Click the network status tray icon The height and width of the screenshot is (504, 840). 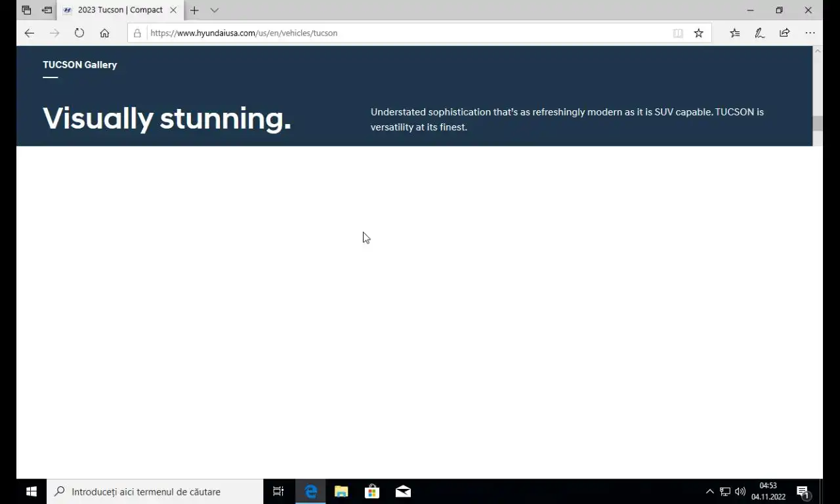tap(725, 492)
